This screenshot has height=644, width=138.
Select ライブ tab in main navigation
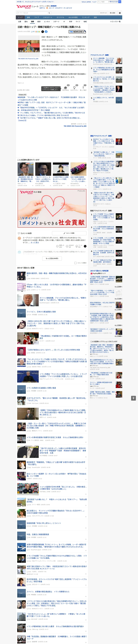(37, 17)
